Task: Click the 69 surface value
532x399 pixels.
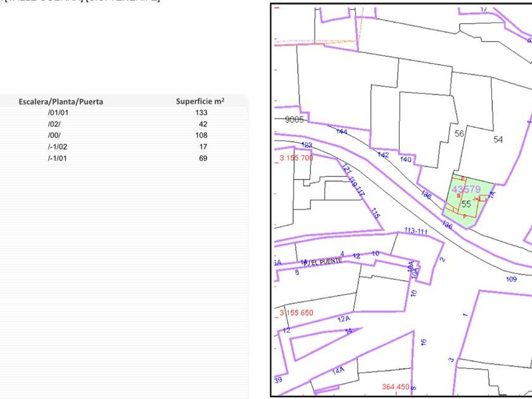Action: tap(203, 158)
